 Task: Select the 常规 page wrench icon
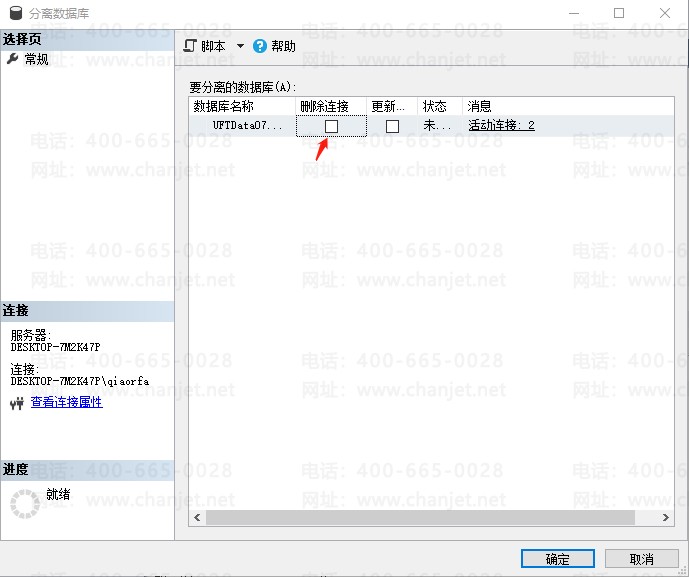click(x=13, y=59)
